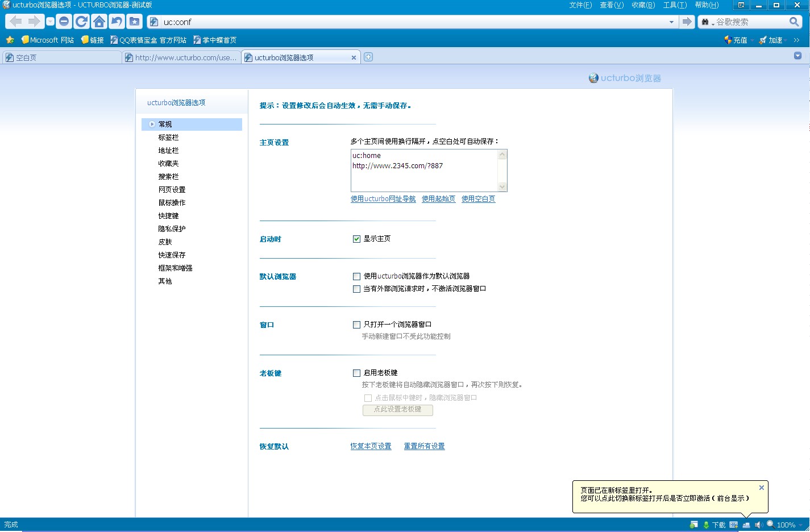Click the Reload page icon

tap(81, 22)
